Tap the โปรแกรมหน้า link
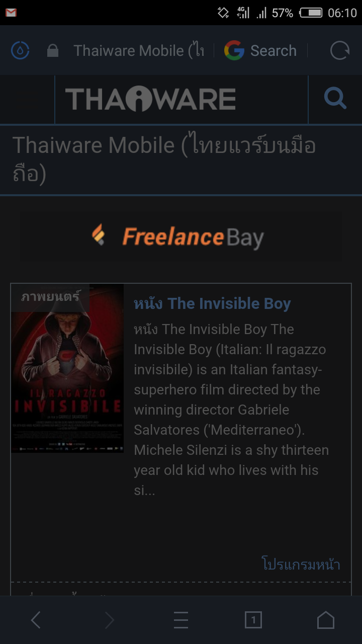The height and width of the screenshot is (644, 362). point(301,564)
